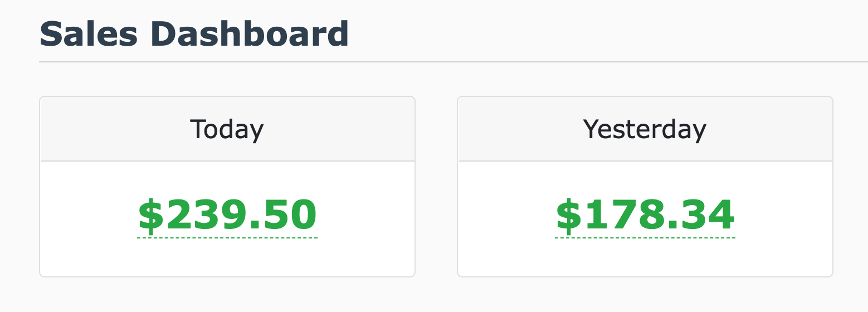This screenshot has height=312, width=868.
Task: Open Yesterday's $178.34 sales total
Action: click(645, 216)
